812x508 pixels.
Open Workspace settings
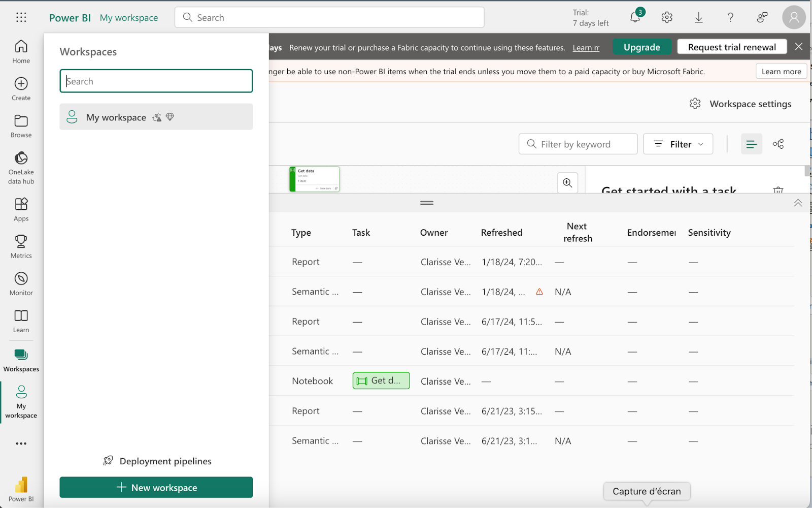[x=740, y=104]
